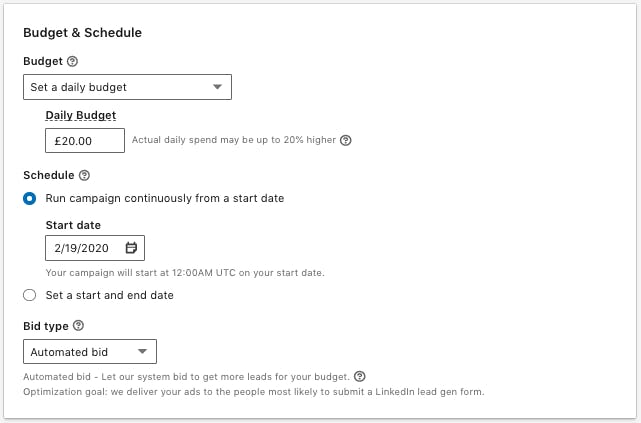Image resolution: width=641 pixels, height=423 pixels.
Task: Select Run campaign continuously radio button
Action: tap(29, 199)
